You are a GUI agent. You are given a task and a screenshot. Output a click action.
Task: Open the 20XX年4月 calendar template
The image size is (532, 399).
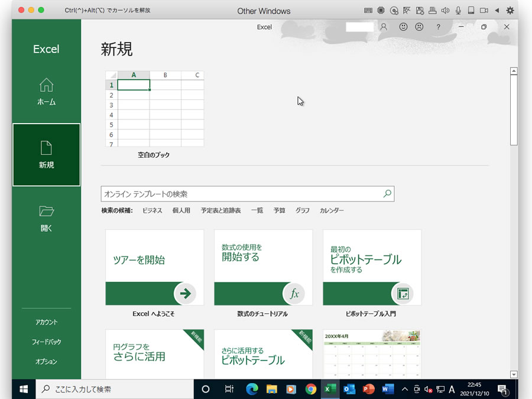(x=372, y=353)
